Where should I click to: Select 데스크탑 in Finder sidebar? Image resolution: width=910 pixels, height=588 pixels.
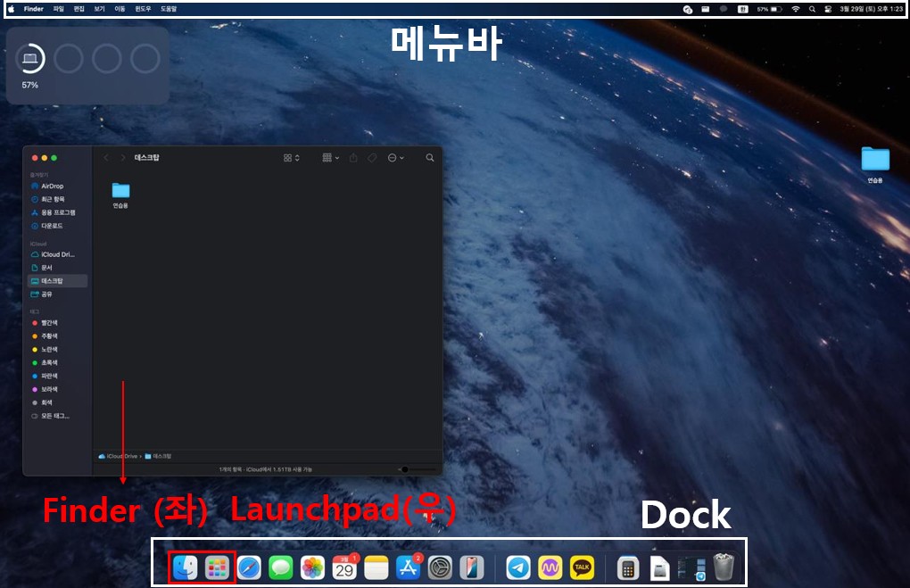[x=57, y=281]
